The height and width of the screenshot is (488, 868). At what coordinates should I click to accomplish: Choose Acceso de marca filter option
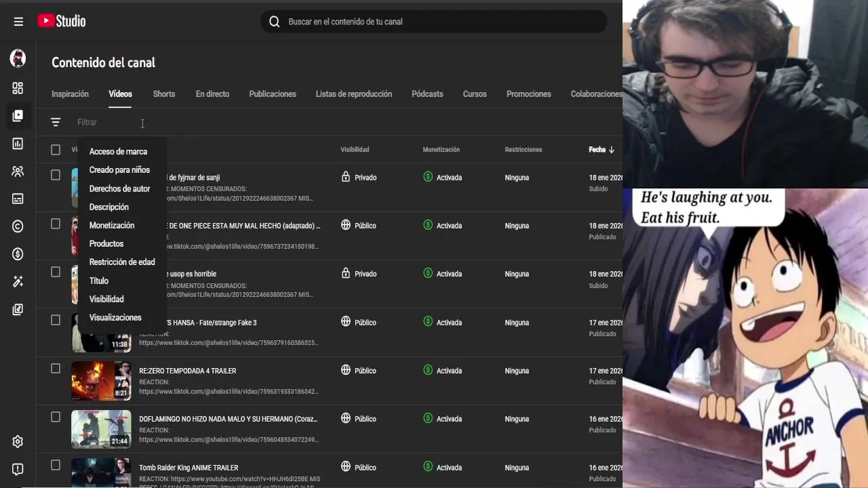tap(118, 152)
